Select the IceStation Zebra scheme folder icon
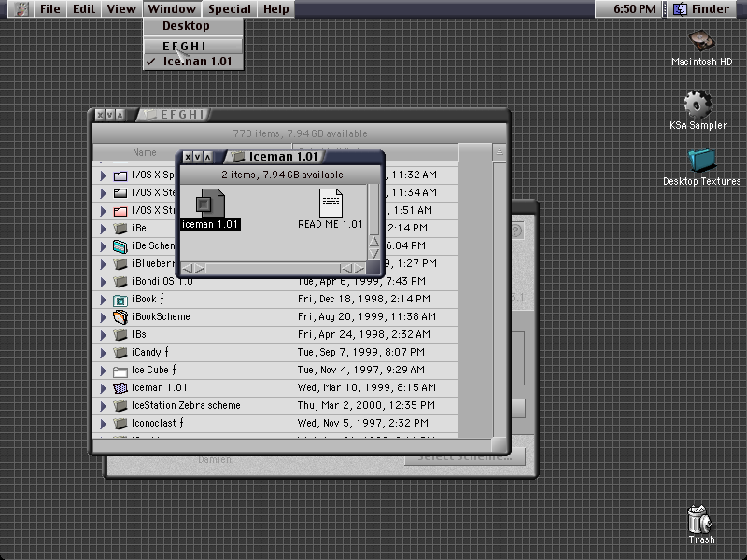This screenshot has height=560, width=747. (120, 406)
